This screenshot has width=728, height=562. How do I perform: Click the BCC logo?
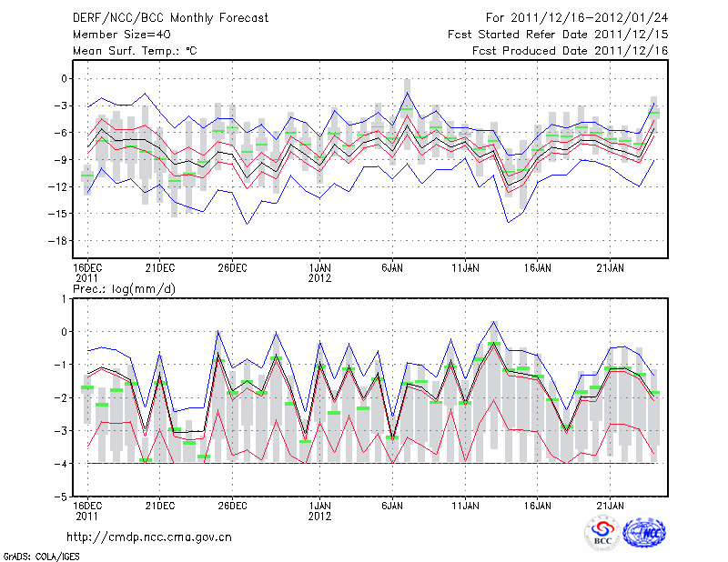tap(602, 532)
